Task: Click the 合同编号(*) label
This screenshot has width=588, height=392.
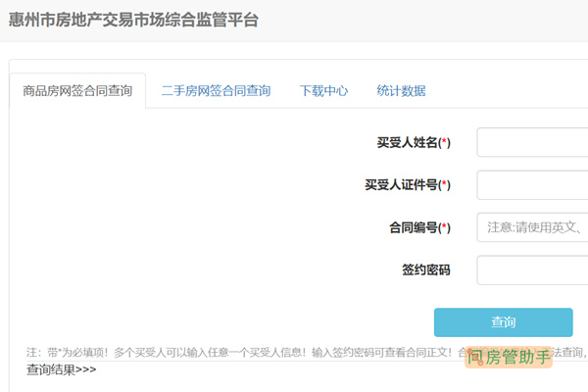Action: 420,227
